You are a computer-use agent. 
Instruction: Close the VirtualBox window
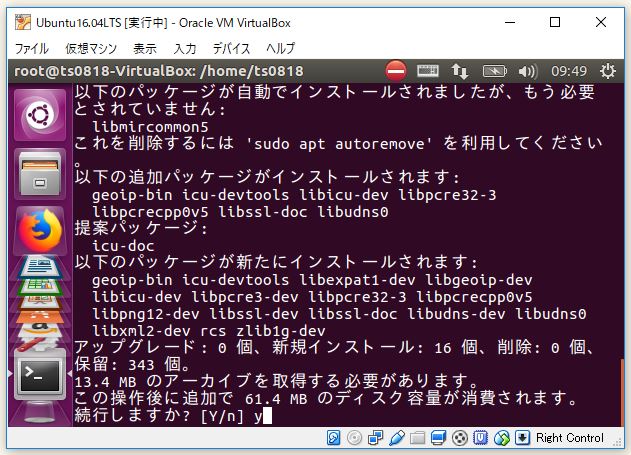point(601,22)
